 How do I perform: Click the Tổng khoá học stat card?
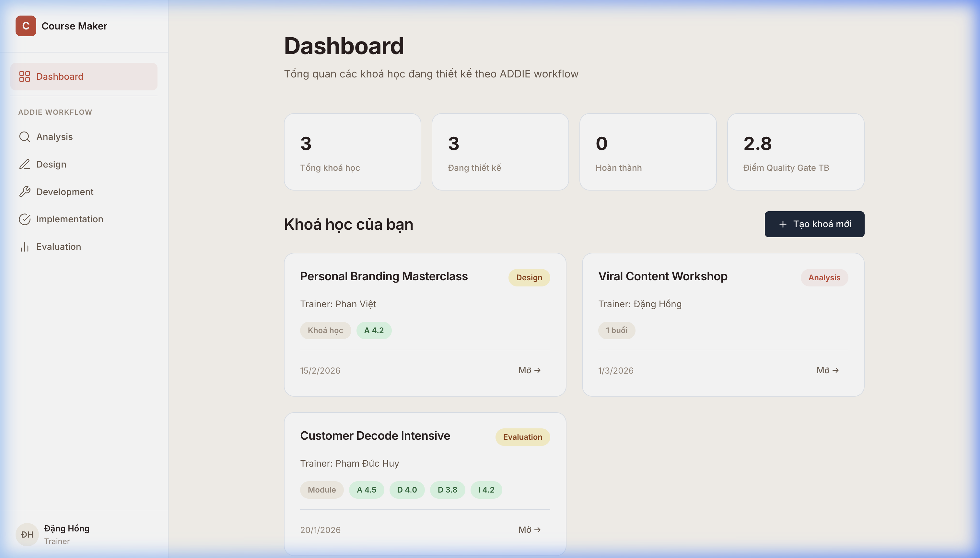click(352, 152)
